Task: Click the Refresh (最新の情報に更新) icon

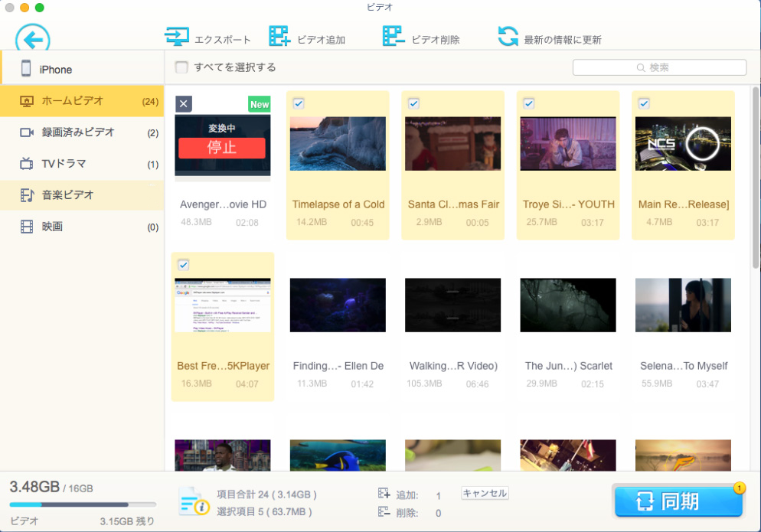Action: point(508,37)
